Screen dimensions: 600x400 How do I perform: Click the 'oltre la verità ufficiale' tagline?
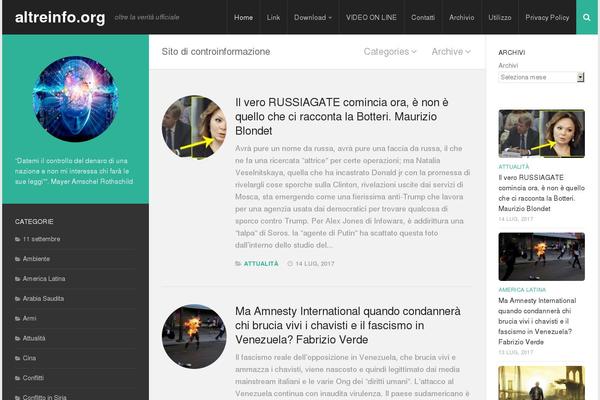click(147, 18)
